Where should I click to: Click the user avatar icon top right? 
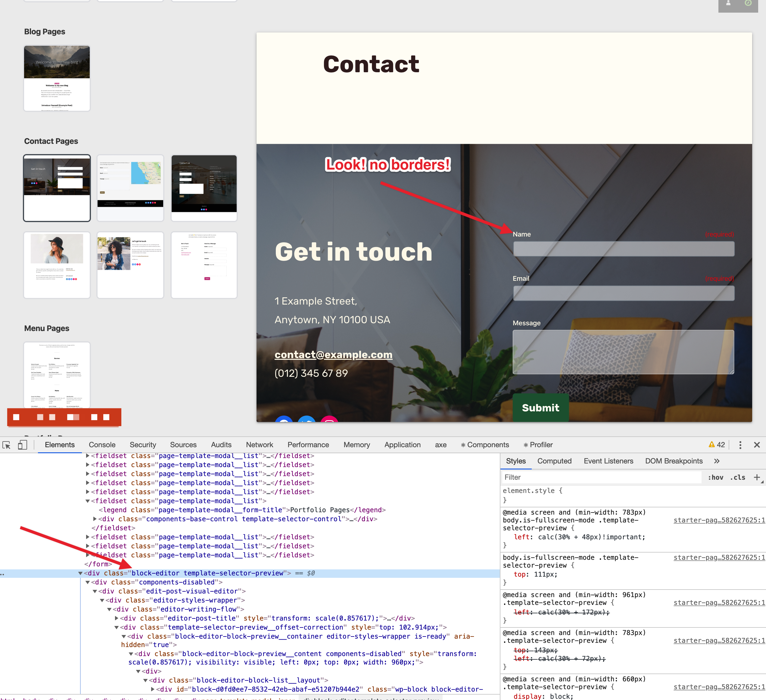coord(728,3)
